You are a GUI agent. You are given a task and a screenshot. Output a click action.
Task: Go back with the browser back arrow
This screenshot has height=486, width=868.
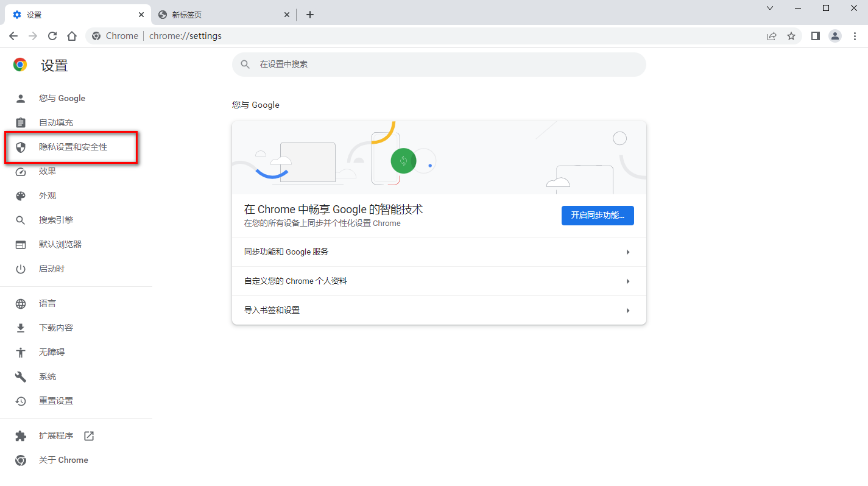[x=13, y=36]
